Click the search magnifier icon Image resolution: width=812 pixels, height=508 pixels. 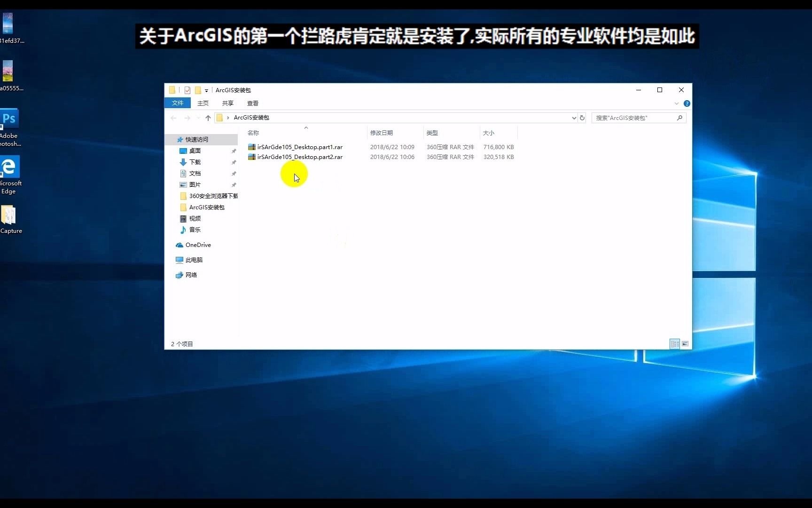pyautogui.click(x=679, y=118)
